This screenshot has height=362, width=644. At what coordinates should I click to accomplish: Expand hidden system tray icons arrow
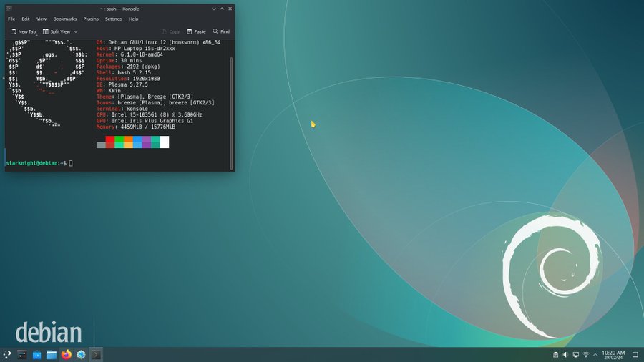(595, 354)
